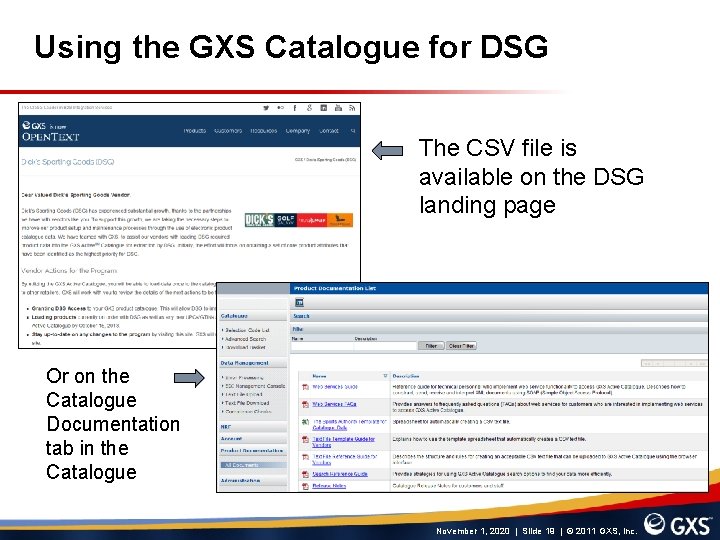720x540 pixels.
Task: Open Selection Code List in sidebar
Action: tap(247, 330)
